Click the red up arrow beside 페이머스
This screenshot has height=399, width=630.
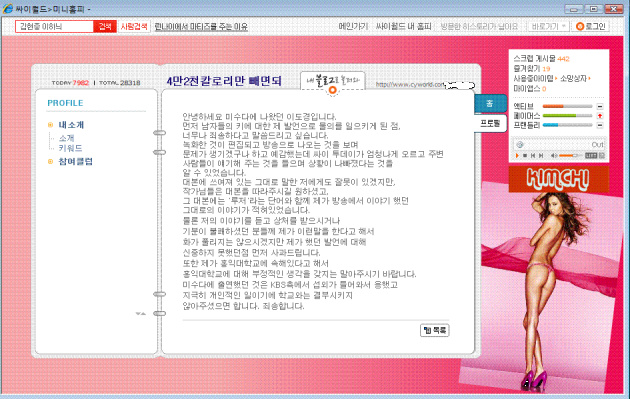point(600,116)
